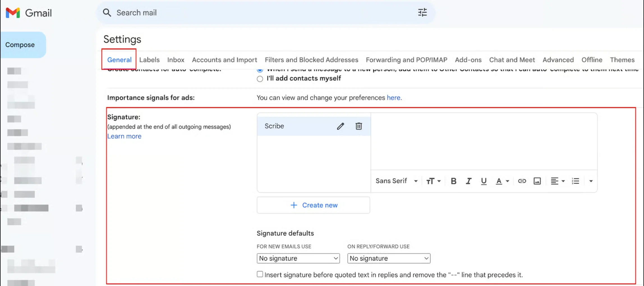
Task: Click inside the signature text editing area
Action: coord(484,142)
